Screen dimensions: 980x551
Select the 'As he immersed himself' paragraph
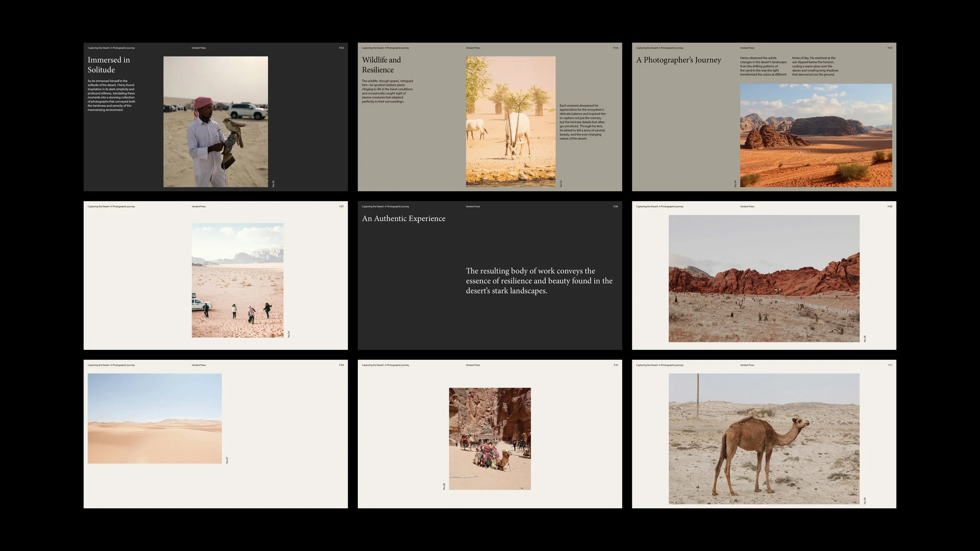[111, 95]
